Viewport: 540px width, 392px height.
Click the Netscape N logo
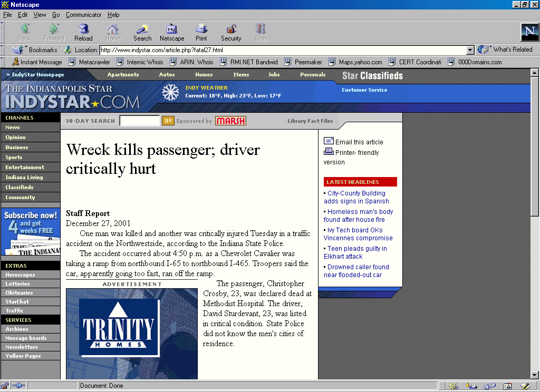(x=529, y=32)
